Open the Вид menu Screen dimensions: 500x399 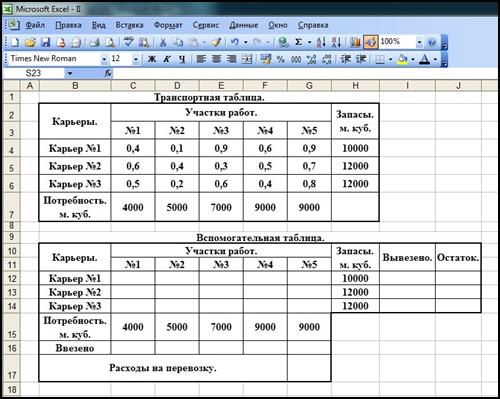99,25
